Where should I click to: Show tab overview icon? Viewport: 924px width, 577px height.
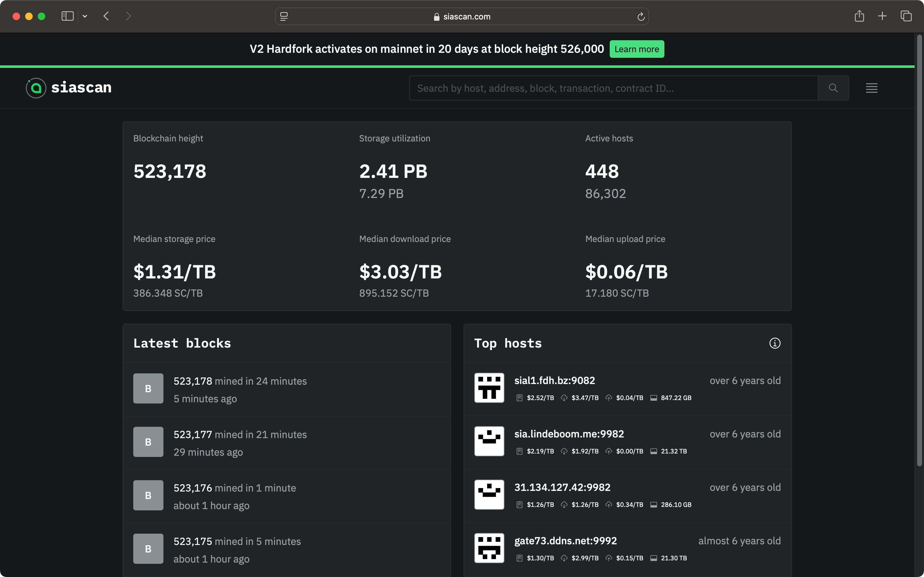pos(906,16)
